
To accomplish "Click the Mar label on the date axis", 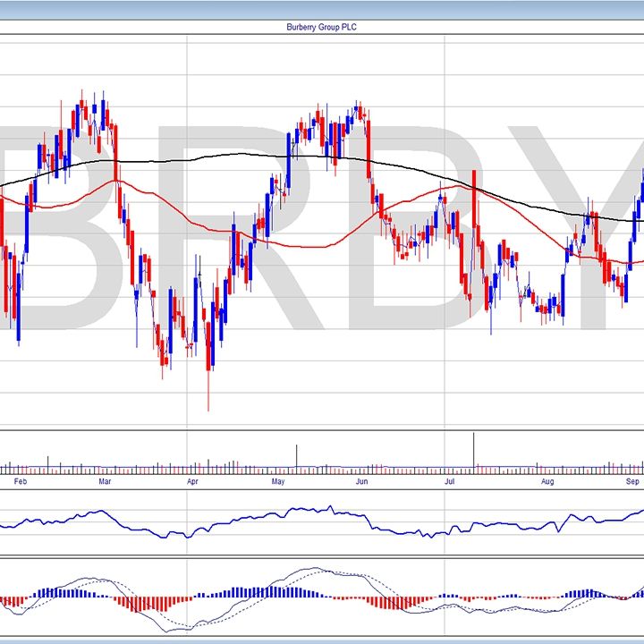I will [105, 482].
